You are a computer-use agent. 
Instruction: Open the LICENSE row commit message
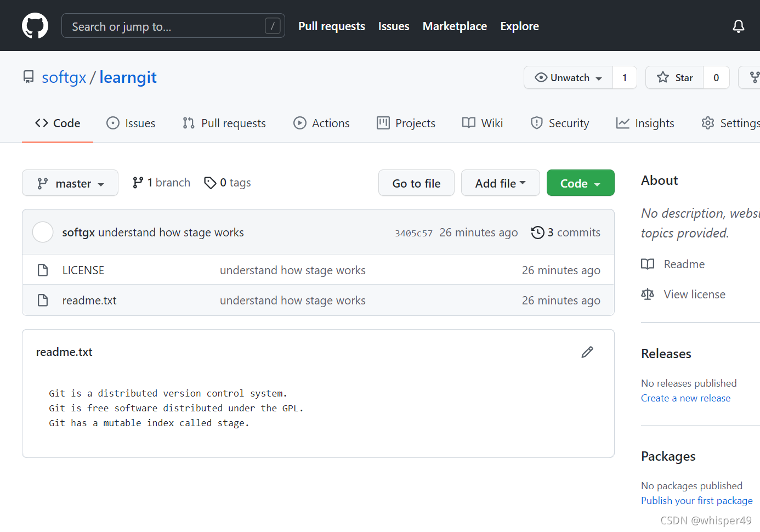tap(293, 270)
